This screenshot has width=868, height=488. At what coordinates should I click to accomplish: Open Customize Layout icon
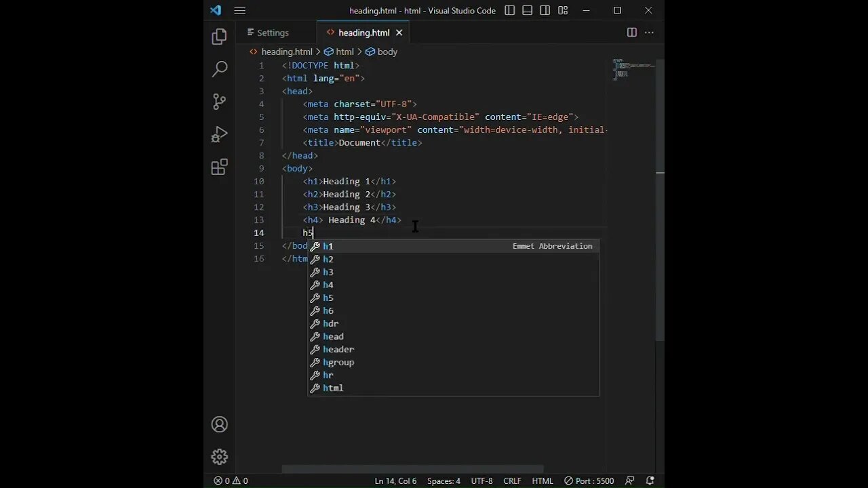coord(563,10)
